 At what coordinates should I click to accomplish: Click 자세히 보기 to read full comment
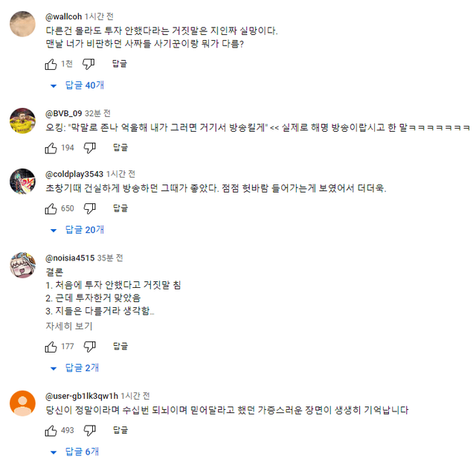pyautogui.click(x=69, y=326)
